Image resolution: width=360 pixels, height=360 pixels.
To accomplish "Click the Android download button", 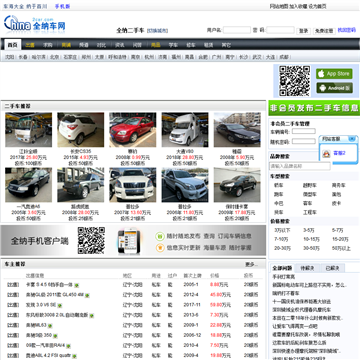I will [x=334, y=88].
